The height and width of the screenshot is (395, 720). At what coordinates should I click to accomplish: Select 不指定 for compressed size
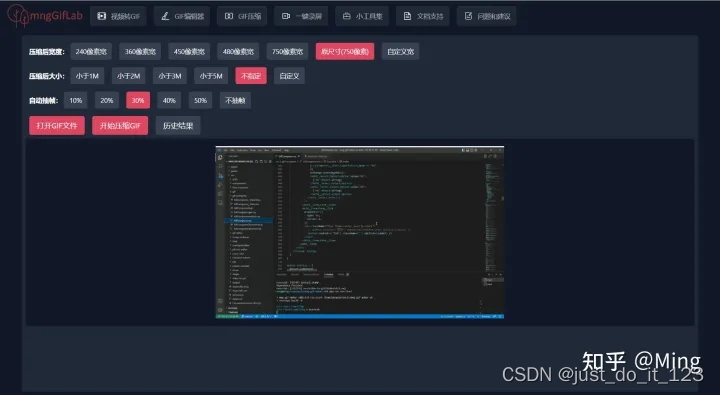tap(251, 76)
